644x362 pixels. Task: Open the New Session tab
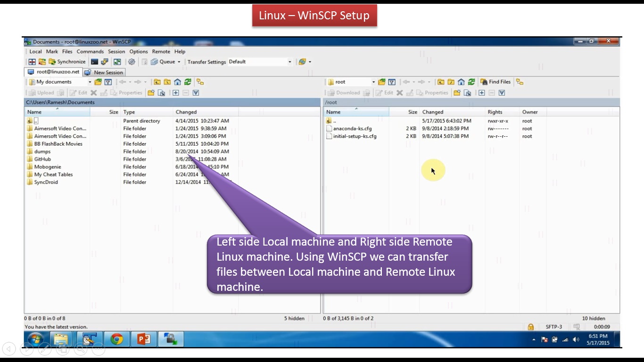click(x=104, y=73)
